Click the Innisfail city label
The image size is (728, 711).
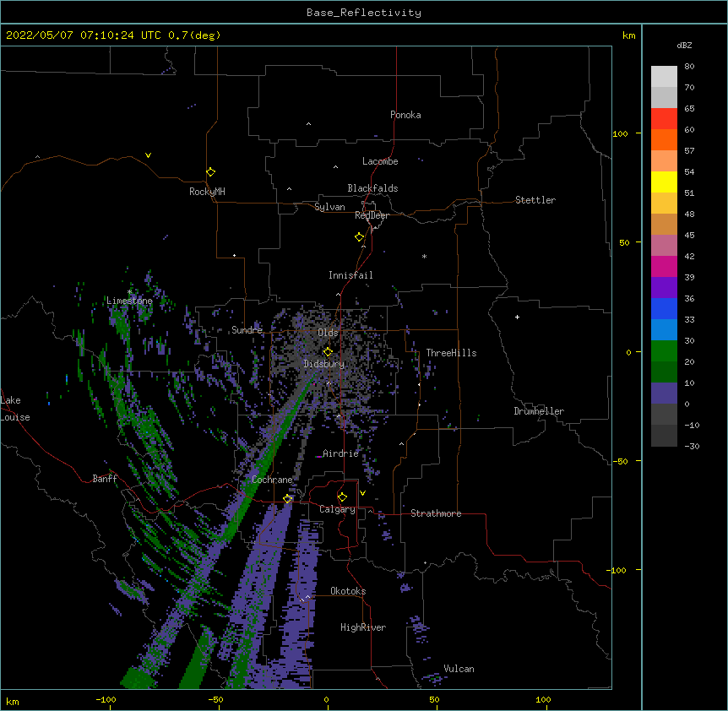[x=350, y=275]
